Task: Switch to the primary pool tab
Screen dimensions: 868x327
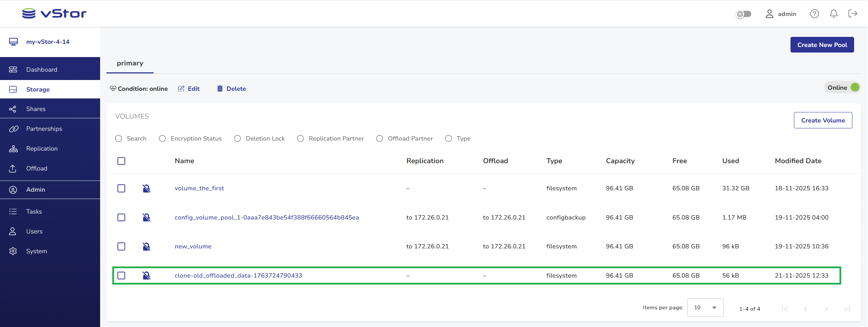Action: coord(130,63)
